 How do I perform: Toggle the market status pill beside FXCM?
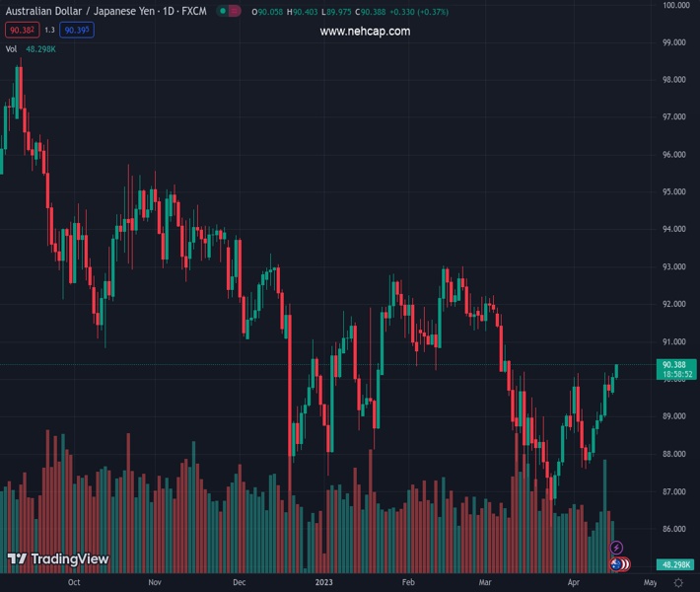pyautogui.click(x=228, y=12)
